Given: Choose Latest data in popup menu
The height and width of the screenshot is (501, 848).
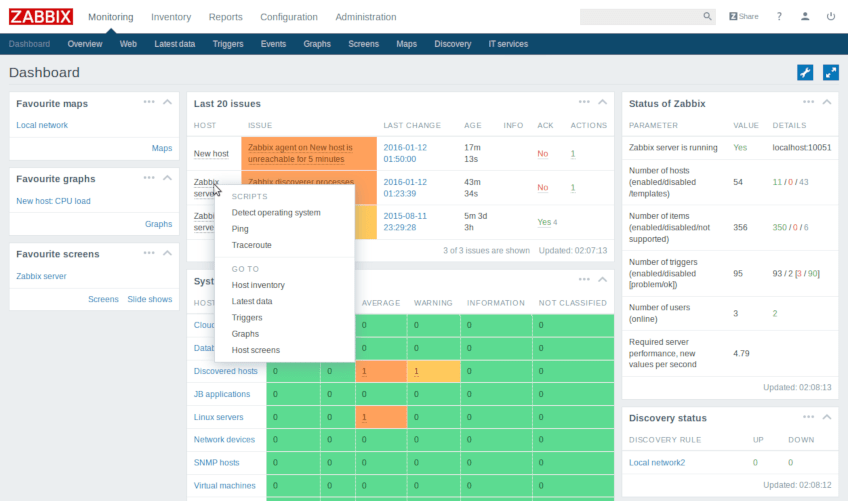Looking at the screenshot, I should (252, 301).
